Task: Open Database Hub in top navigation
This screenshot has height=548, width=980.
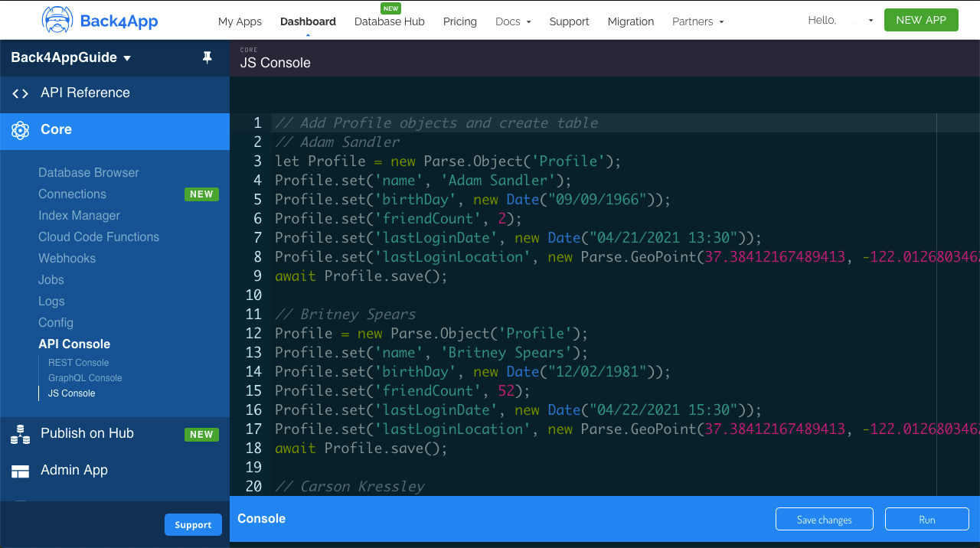Action: coord(390,21)
